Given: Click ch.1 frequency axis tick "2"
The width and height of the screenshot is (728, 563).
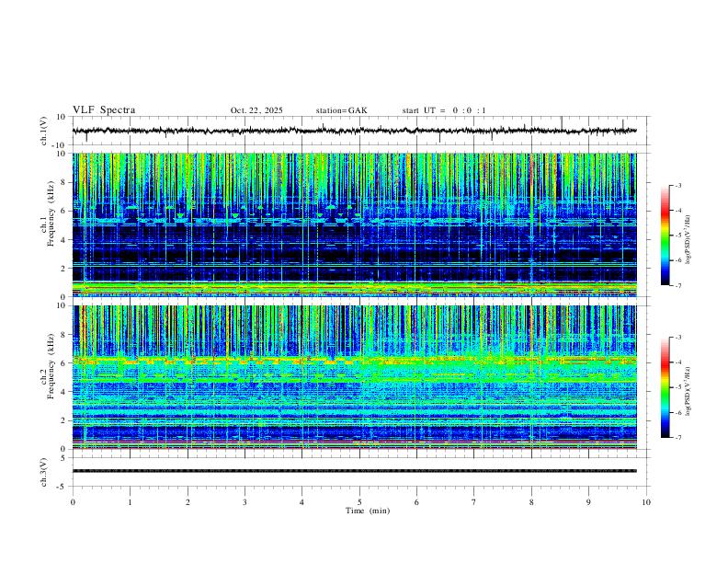Looking at the screenshot, I should 63,268.
